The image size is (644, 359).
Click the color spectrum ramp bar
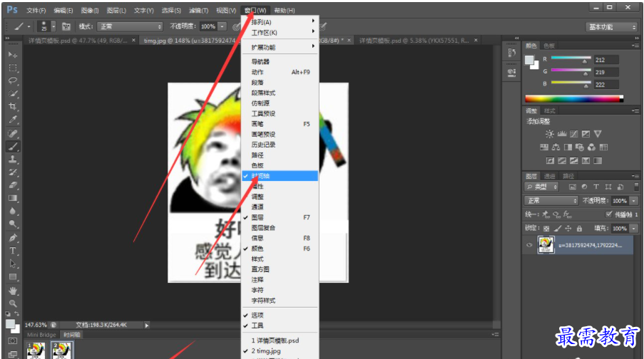574,98
